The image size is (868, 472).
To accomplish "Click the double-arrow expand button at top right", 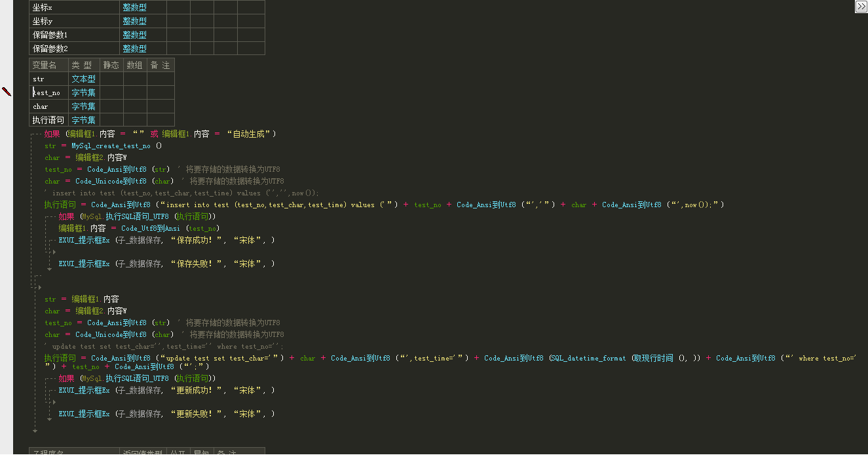I will click(861, 7).
